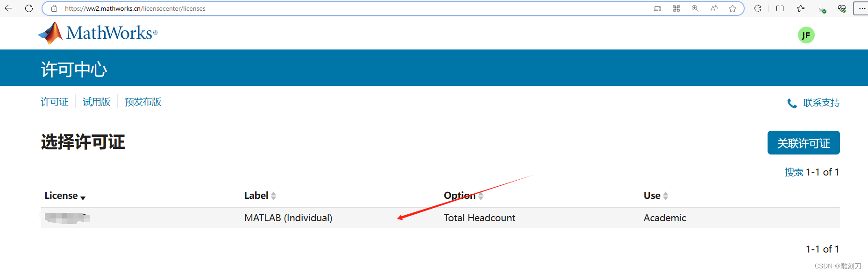Image resolution: width=868 pixels, height=274 pixels.
Task: Click the 许可中心 page header title
Action: tap(74, 70)
